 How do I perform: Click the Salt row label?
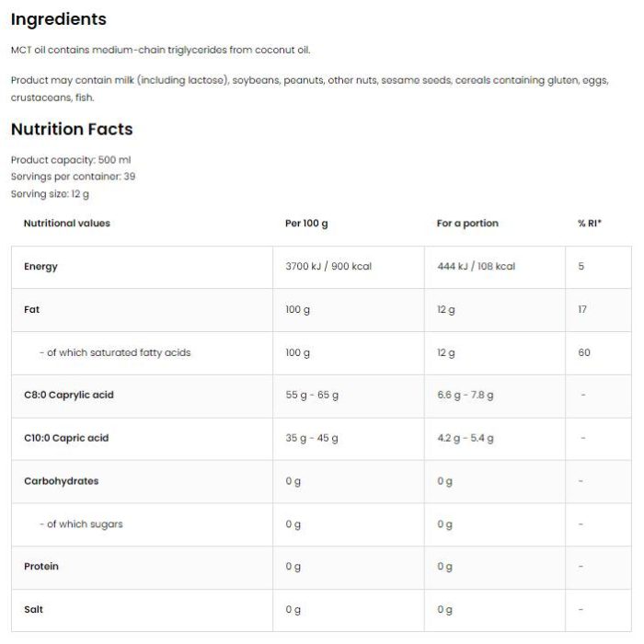pos(33,609)
